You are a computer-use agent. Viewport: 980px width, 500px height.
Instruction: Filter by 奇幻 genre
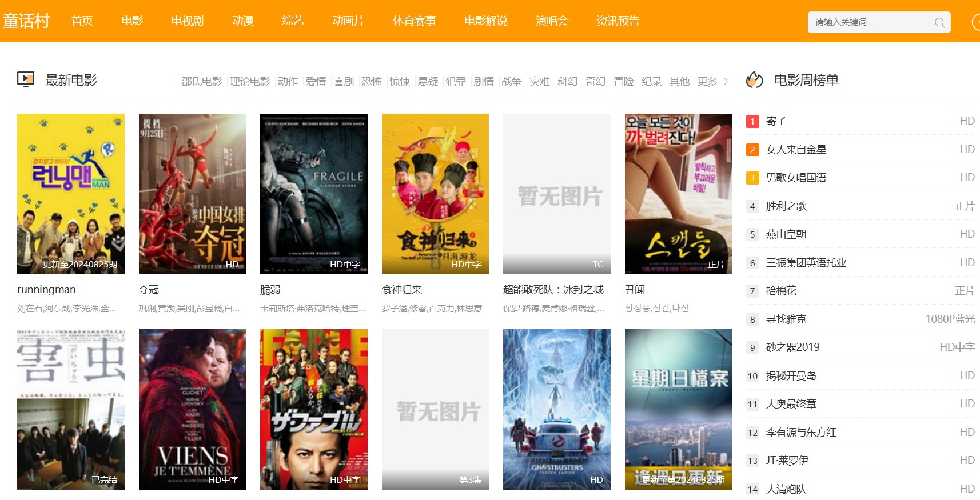pyautogui.click(x=596, y=81)
